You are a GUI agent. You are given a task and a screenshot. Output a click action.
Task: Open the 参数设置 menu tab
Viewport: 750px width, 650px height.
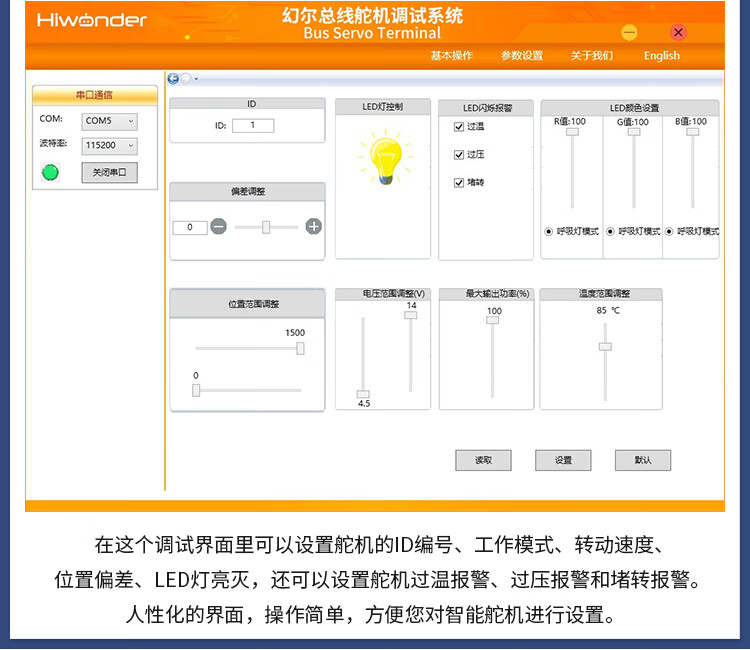point(521,56)
